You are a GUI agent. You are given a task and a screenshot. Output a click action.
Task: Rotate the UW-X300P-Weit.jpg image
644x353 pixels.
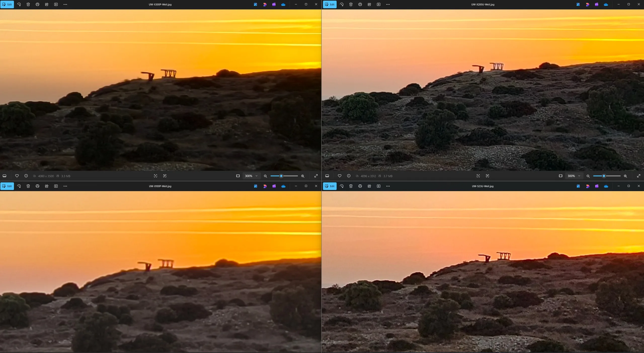coord(19,4)
